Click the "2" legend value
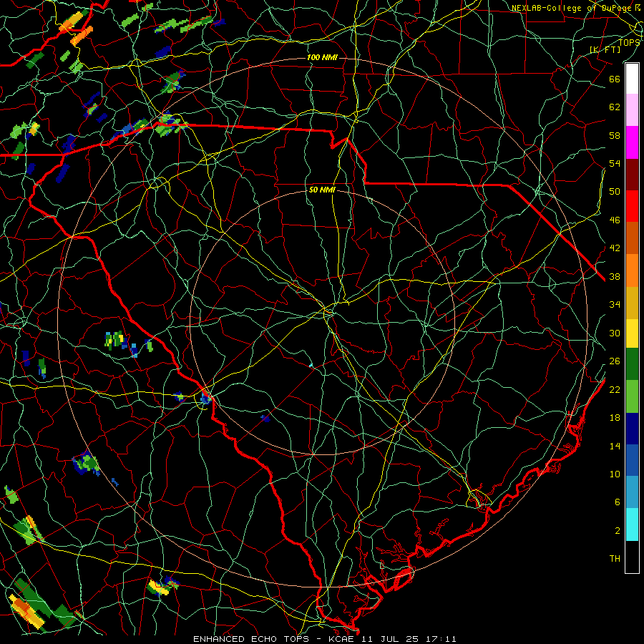 click(x=618, y=531)
